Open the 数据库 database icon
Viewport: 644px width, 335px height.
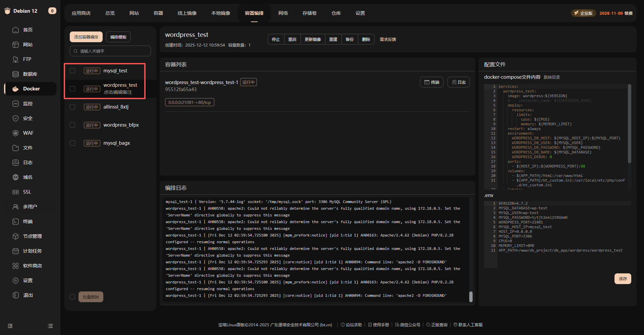15,74
